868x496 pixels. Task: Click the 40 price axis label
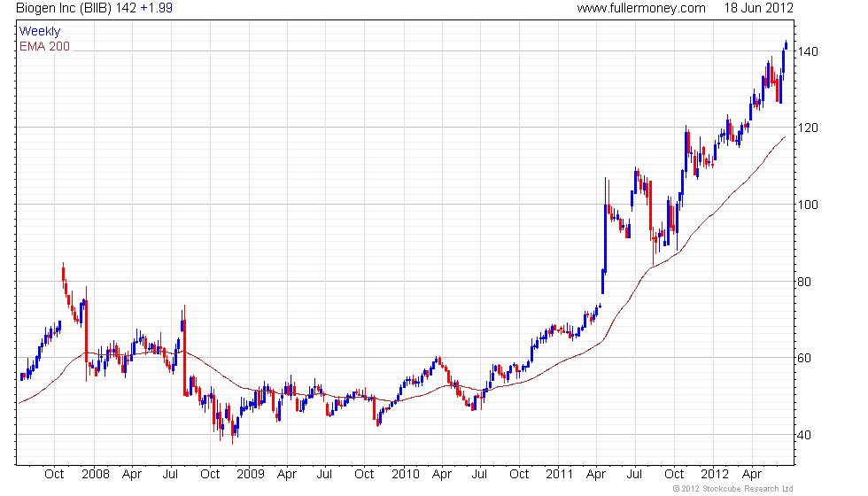tap(804, 435)
